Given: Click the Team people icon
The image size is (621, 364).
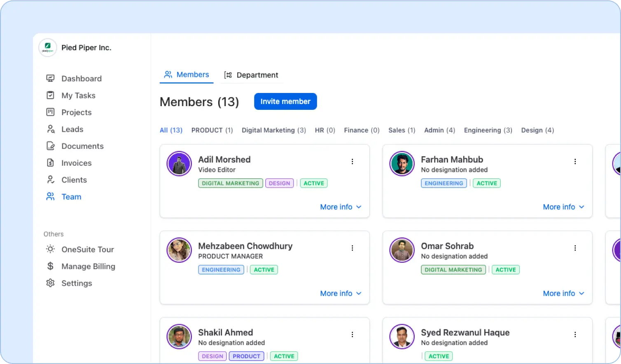Looking at the screenshot, I should (x=50, y=196).
